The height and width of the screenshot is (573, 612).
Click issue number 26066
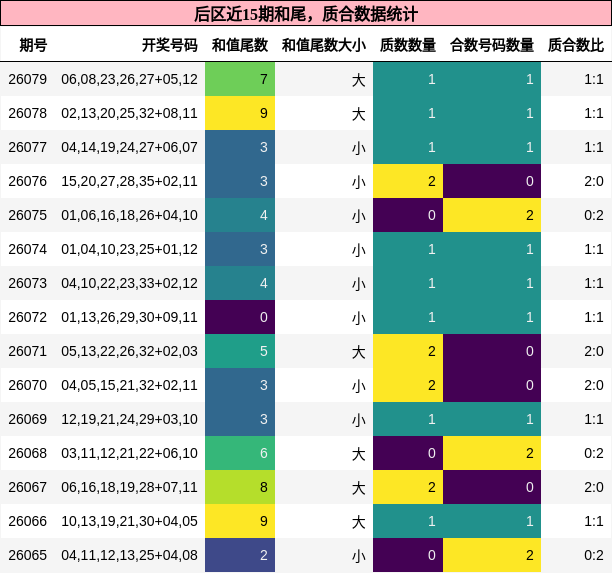(27, 521)
